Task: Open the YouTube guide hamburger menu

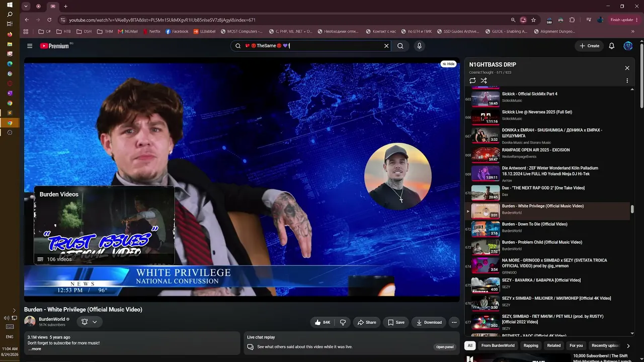Action: click(30, 46)
